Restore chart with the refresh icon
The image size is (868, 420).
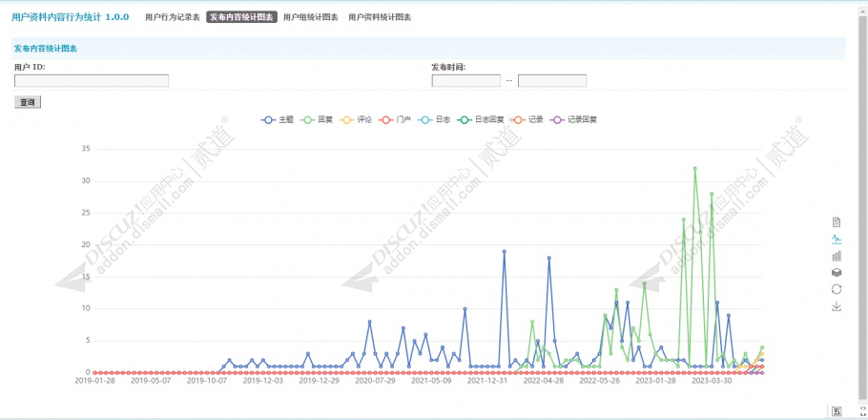point(837,289)
